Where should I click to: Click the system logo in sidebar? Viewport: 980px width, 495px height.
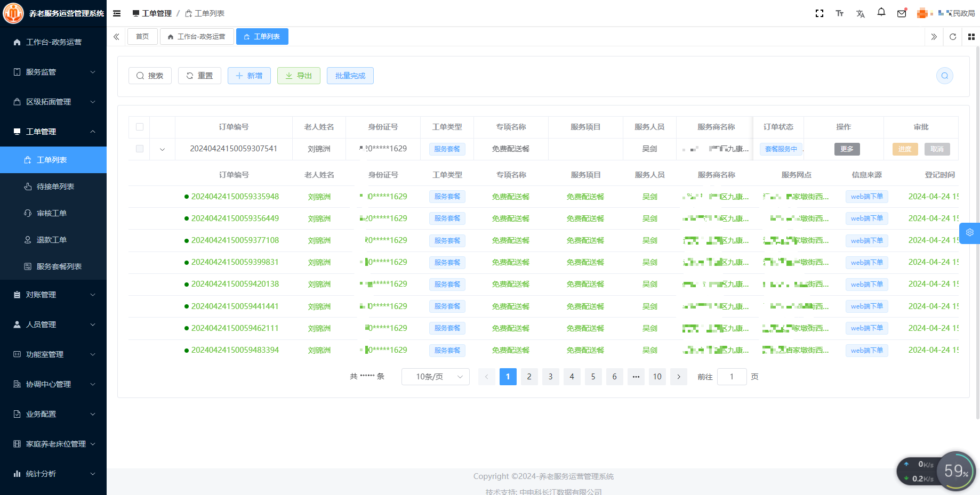[x=13, y=13]
